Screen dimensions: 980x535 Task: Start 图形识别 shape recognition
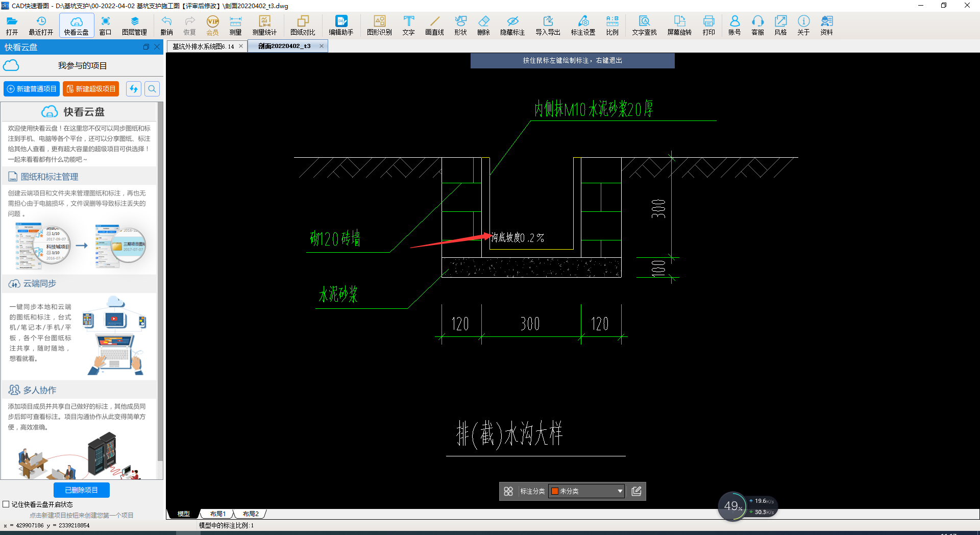coord(379,25)
